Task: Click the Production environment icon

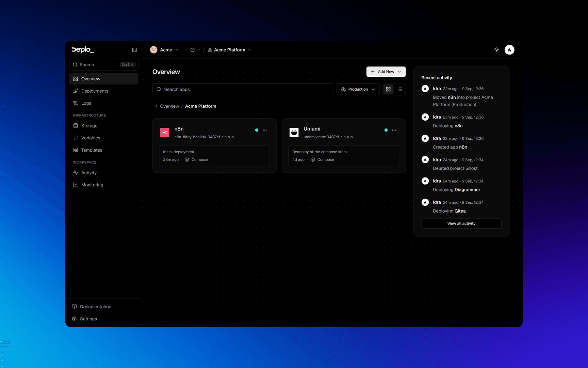Action: pyautogui.click(x=343, y=89)
